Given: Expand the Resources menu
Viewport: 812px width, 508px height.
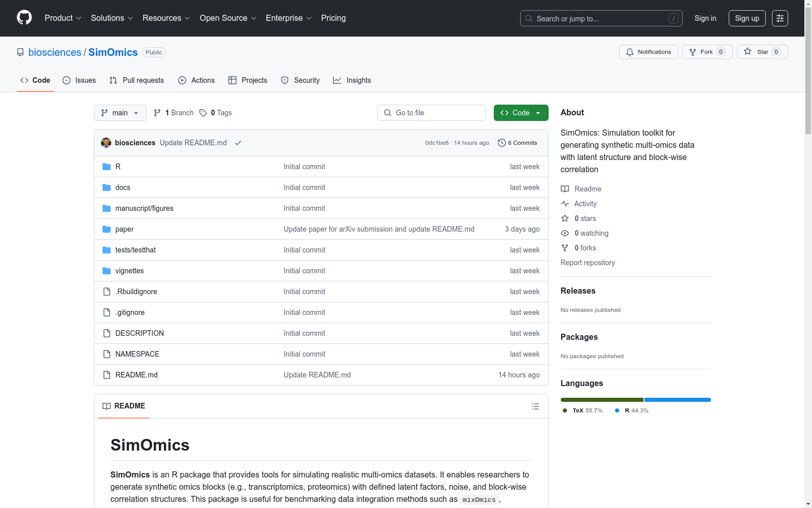Looking at the screenshot, I should point(166,18).
